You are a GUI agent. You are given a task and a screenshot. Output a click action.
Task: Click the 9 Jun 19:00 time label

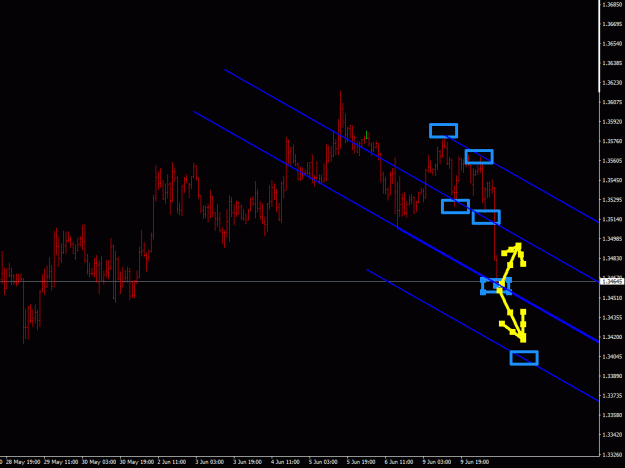[475, 462]
